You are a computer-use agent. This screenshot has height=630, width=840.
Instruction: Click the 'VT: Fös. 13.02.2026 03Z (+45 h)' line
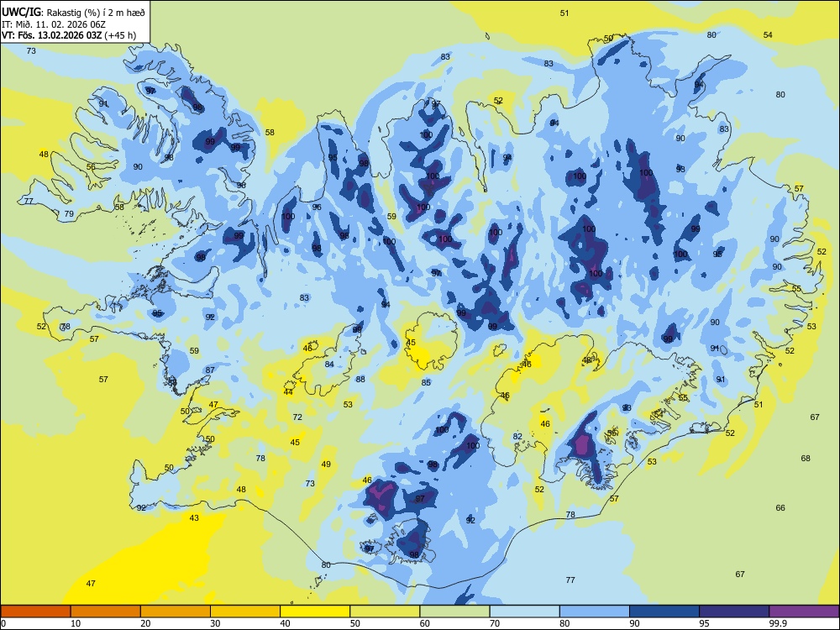tap(69, 35)
